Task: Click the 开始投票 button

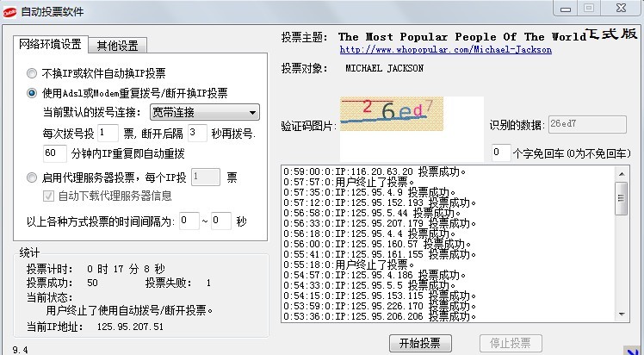Action: point(419,342)
